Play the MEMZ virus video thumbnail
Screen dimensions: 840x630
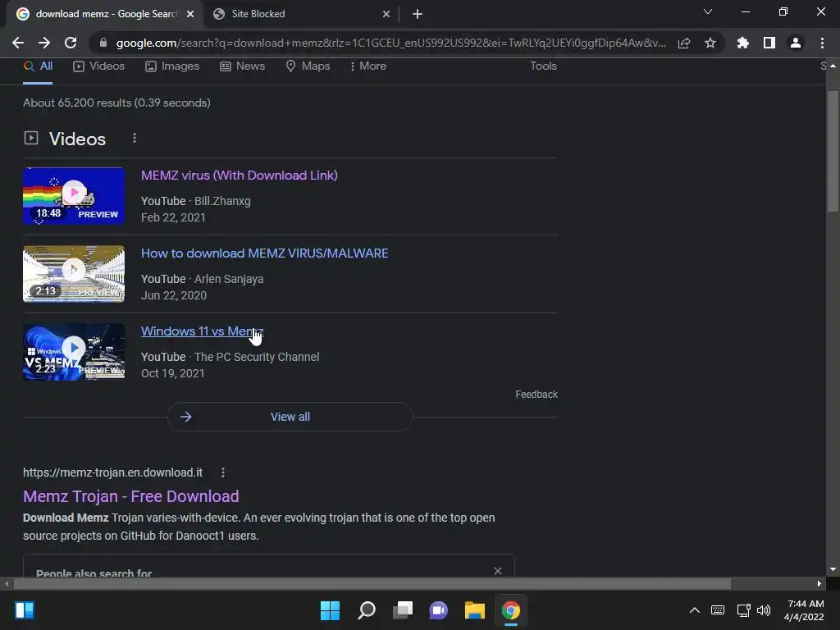pyautogui.click(x=74, y=195)
